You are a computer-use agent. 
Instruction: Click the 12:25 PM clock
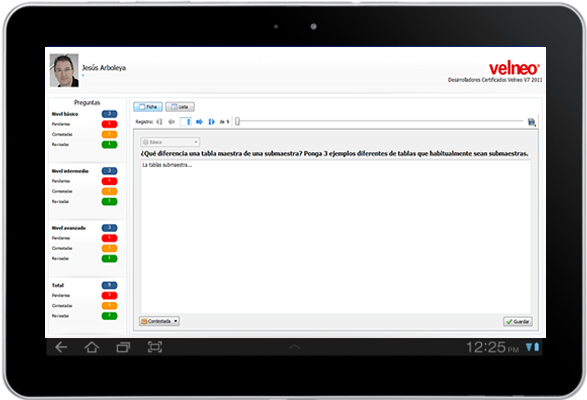point(492,347)
